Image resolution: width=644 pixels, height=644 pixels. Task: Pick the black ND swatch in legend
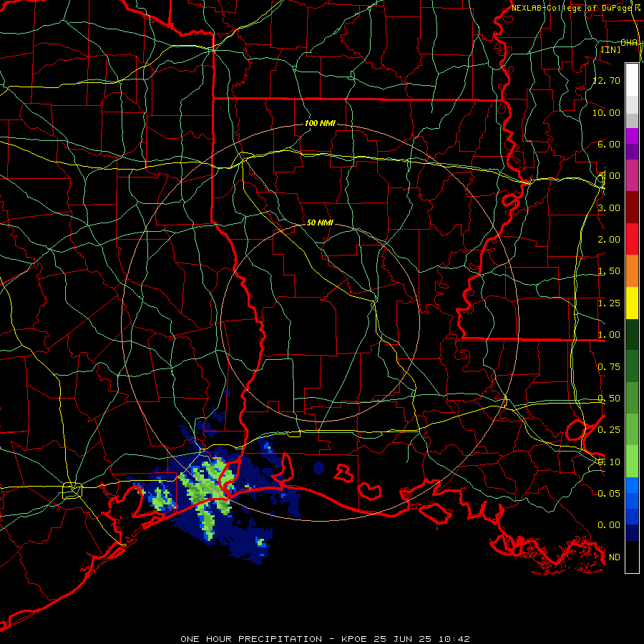point(632,557)
